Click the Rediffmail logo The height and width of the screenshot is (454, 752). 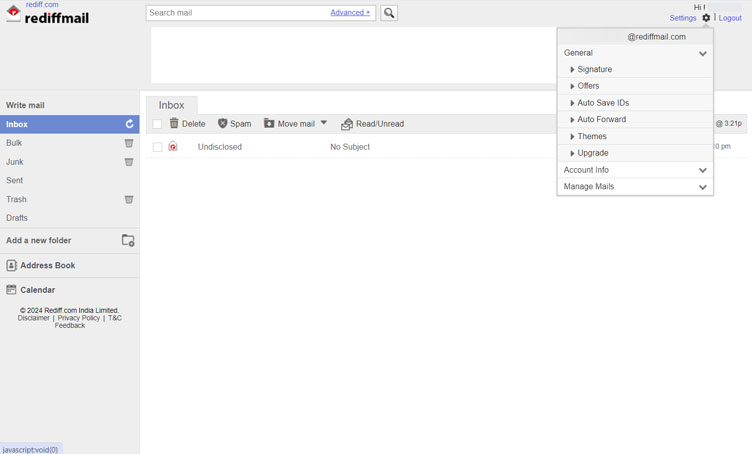(x=48, y=15)
